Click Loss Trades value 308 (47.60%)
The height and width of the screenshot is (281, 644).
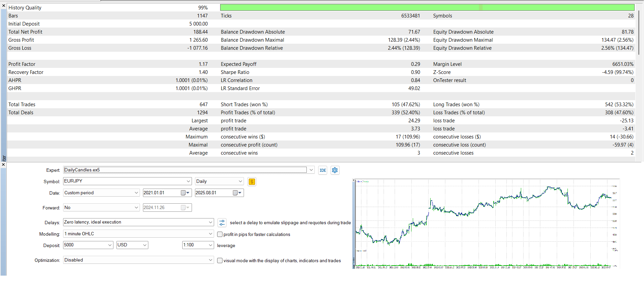[619, 113]
